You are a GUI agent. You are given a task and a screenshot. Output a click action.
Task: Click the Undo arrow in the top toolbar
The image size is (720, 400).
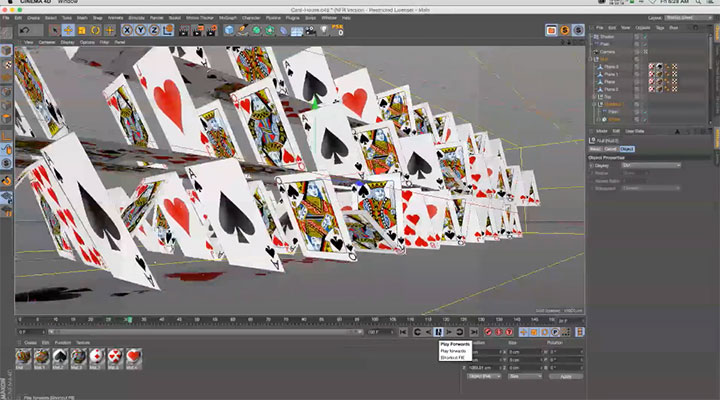(x=26, y=30)
